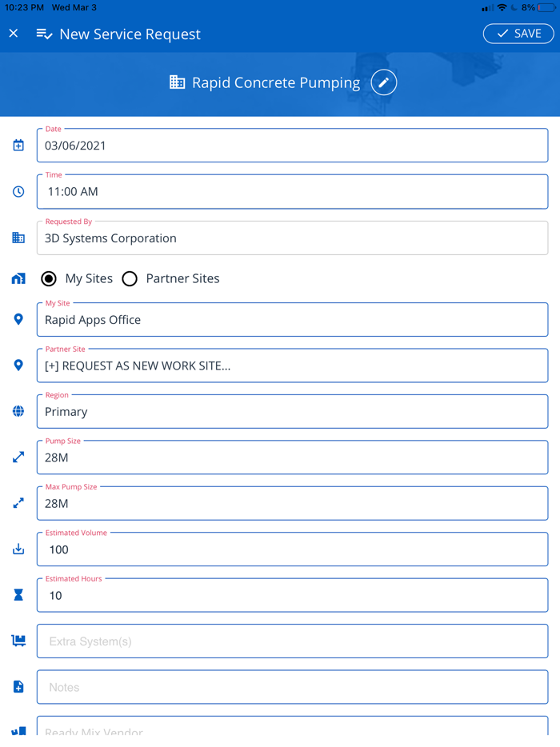Click REQUEST AS NEW WORK SITE under Partner Site

click(292, 365)
